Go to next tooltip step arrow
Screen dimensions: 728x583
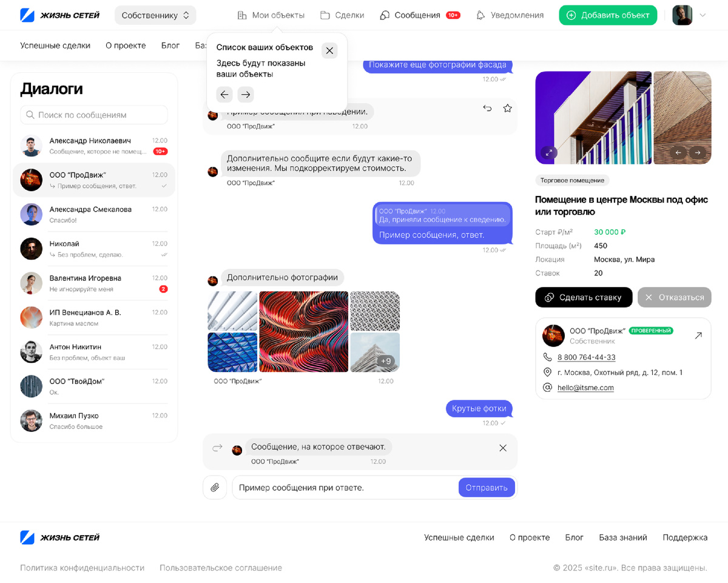click(245, 94)
